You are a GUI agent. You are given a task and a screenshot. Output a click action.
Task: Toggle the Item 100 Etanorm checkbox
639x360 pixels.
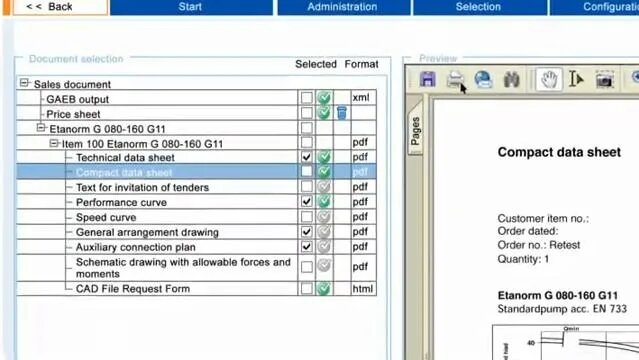pyautogui.click(x=306, y=143)
